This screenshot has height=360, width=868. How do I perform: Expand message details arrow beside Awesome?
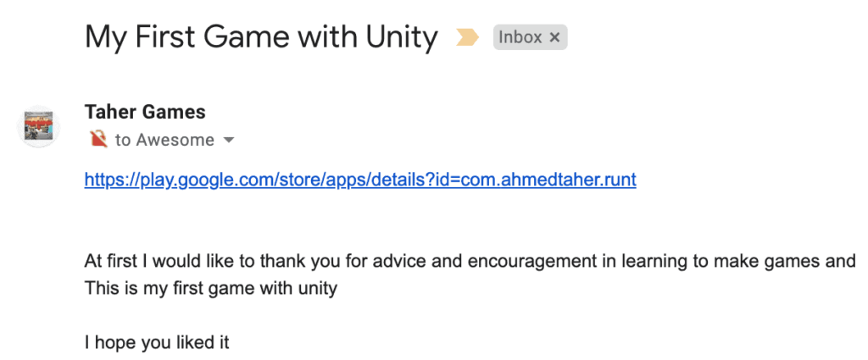point(228,141)
